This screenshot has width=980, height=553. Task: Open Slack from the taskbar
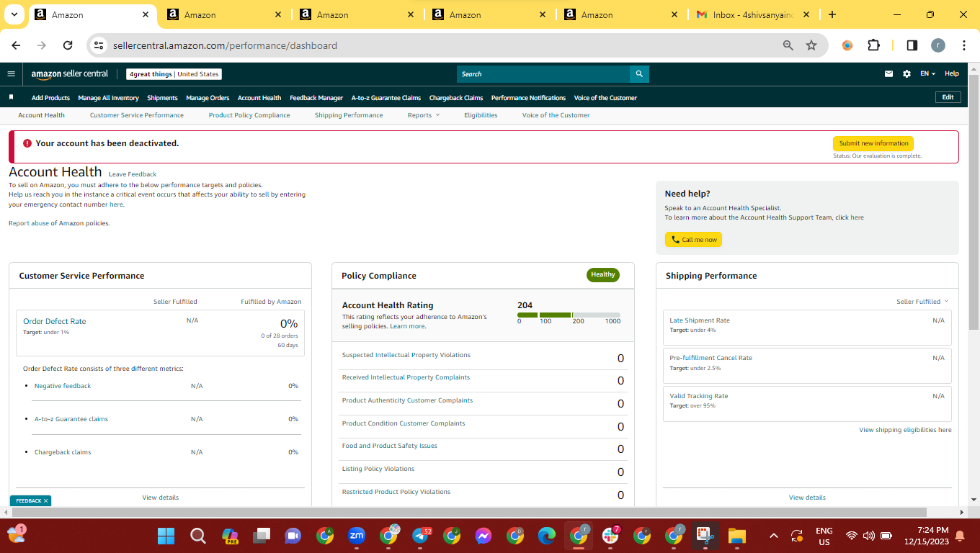pyautogui.click(x=610, y=536)
